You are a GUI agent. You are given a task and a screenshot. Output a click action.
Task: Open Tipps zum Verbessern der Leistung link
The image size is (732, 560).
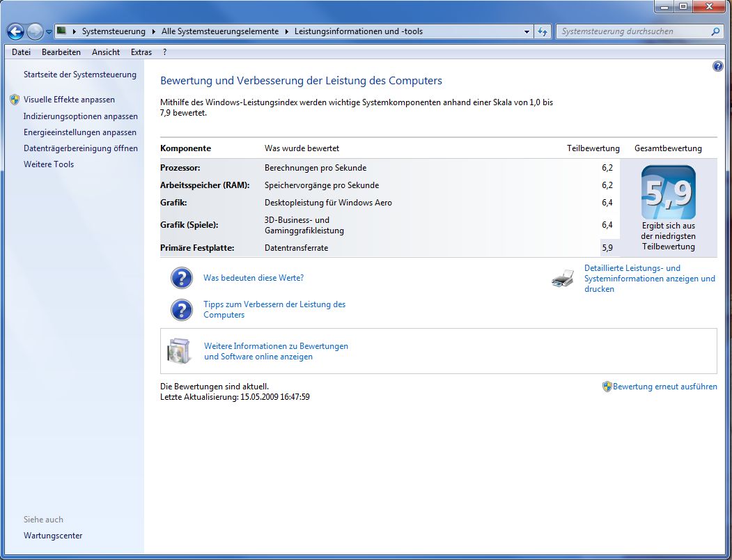(274, 309)
